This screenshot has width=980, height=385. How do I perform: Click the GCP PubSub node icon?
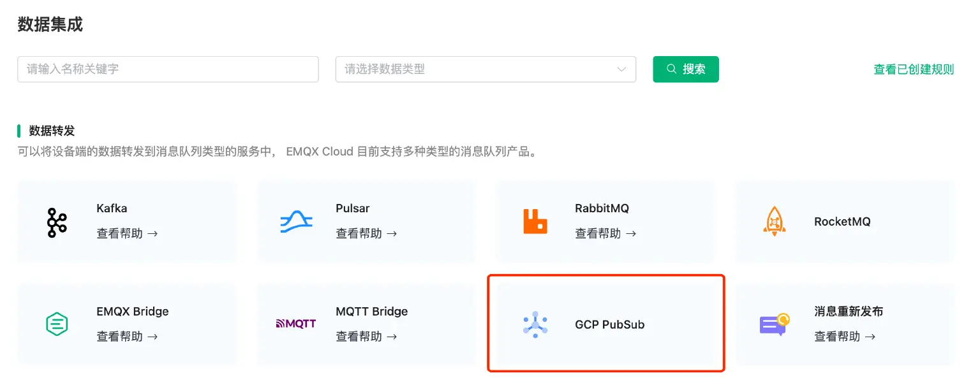pyautogui.click(x=535, y=324)
